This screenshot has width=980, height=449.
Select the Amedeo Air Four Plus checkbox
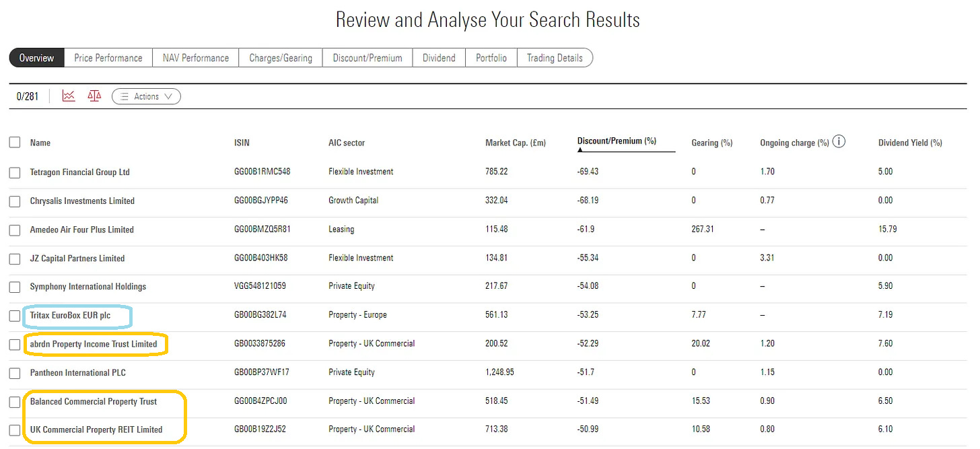tap(15, 230)
